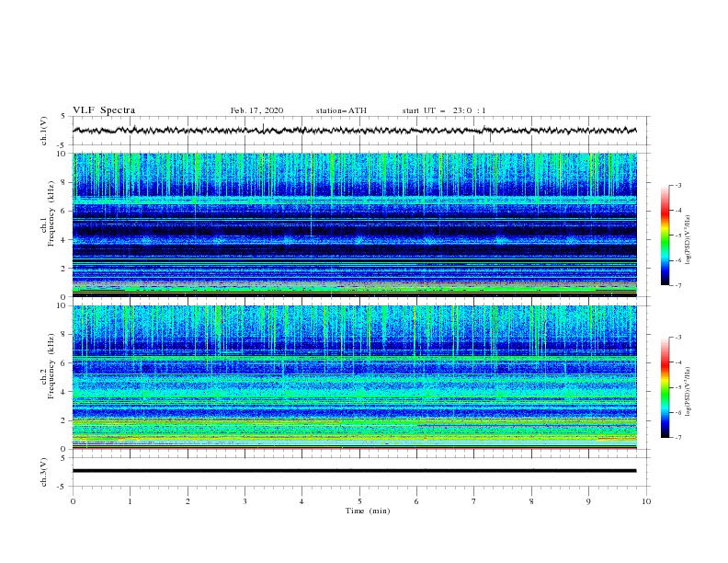Click the "ch.1(V)" axis label
Viewport: 728px width, 563px height.
44,131
